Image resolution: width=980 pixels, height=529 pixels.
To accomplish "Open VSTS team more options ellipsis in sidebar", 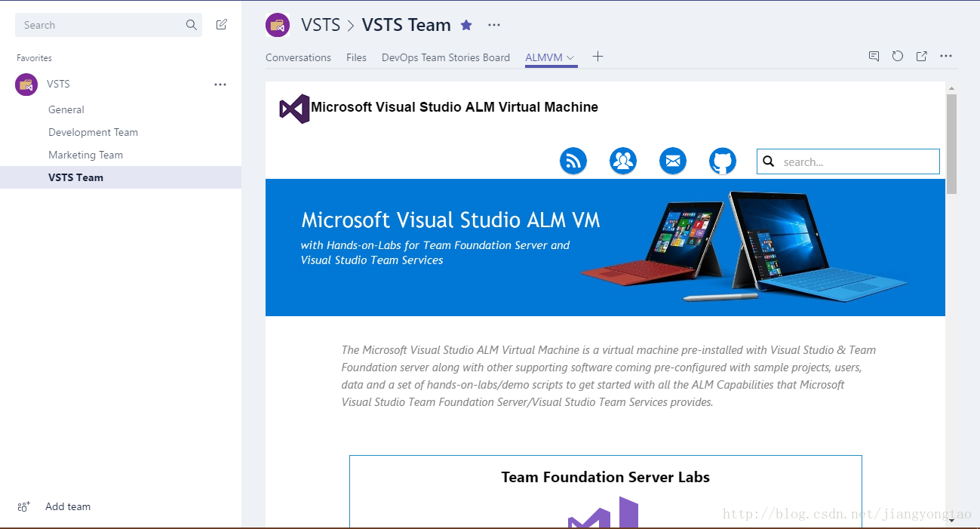I will [220, 85].
